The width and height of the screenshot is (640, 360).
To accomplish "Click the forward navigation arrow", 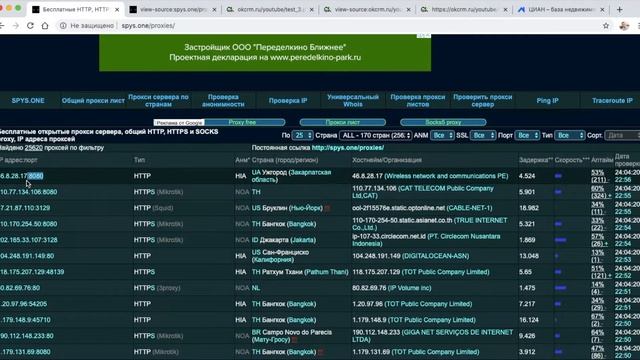I will [16, 26].
